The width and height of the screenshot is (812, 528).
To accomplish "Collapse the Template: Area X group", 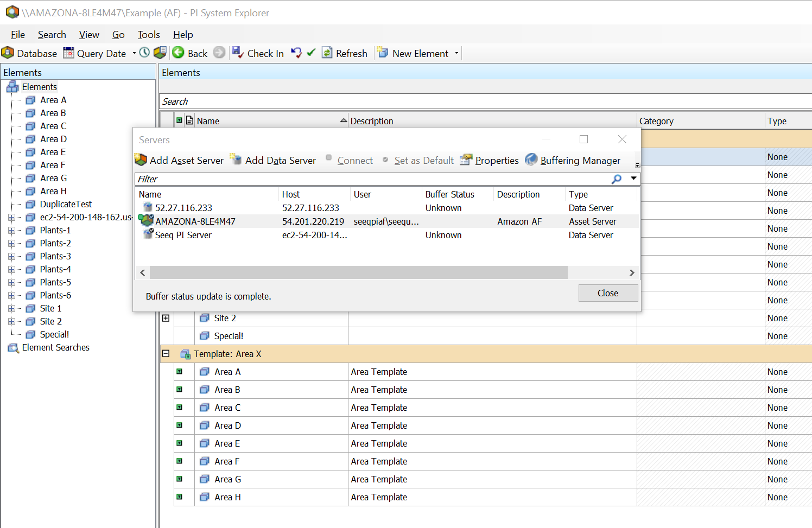I will pos(165,353).
